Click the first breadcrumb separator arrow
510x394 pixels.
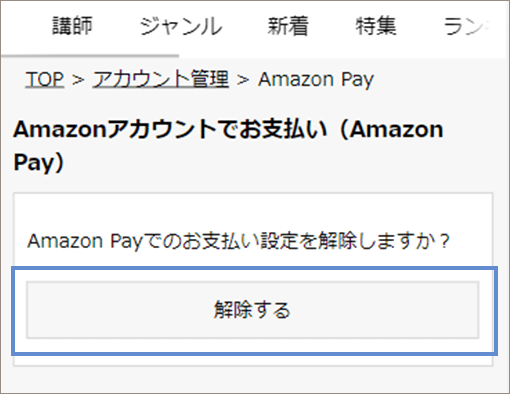78,80
